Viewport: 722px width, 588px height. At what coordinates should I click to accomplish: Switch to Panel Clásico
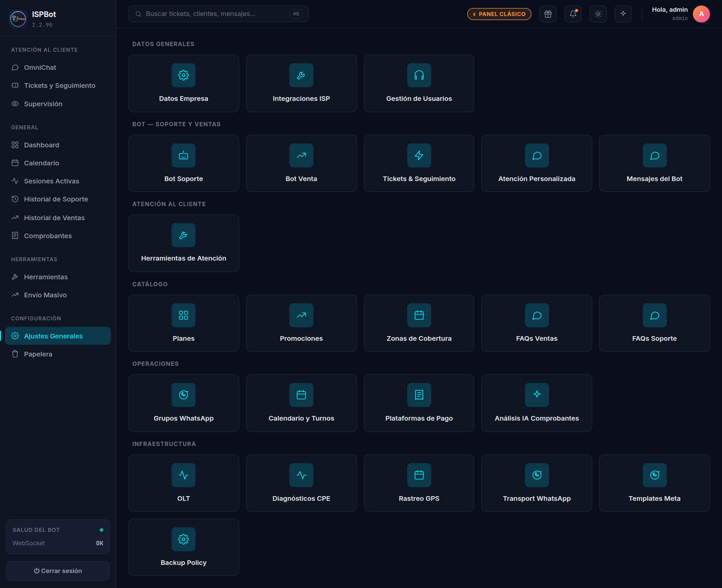(499, 14)
